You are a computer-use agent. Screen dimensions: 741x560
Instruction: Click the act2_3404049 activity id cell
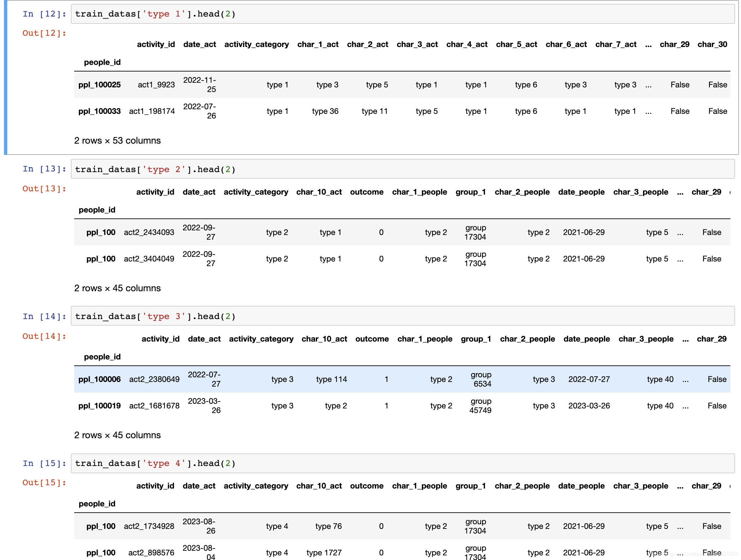[x=149, y=259]
